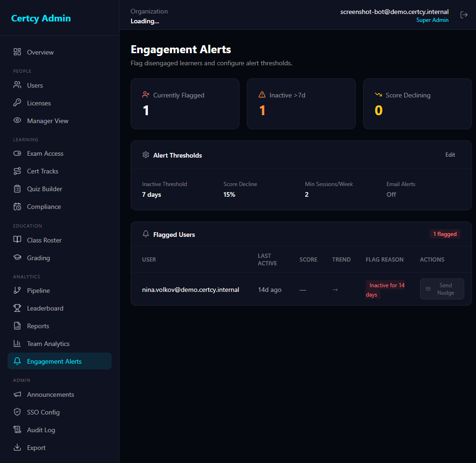Click the FLAG REASON column header
Screen dimensions: 476x463
pyautogui.click(x=385, y=259)
